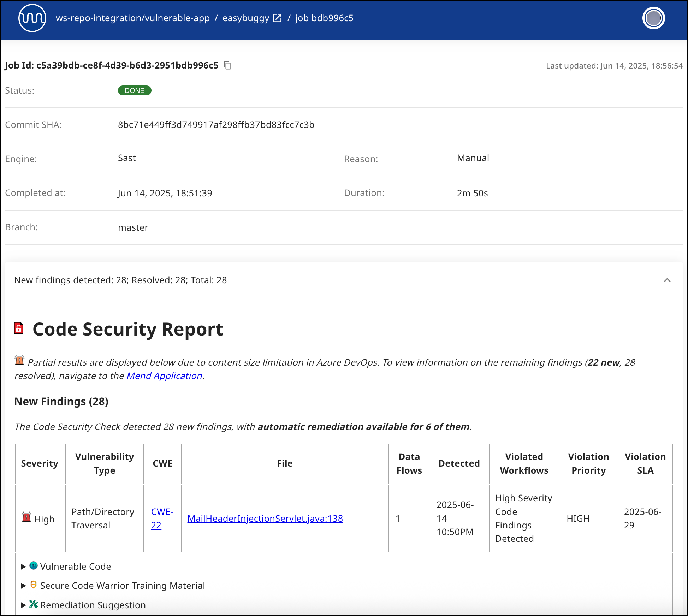This screenshot has width=688, height=616.
Task: Open easybuggy external link icon
Action: 278,18
